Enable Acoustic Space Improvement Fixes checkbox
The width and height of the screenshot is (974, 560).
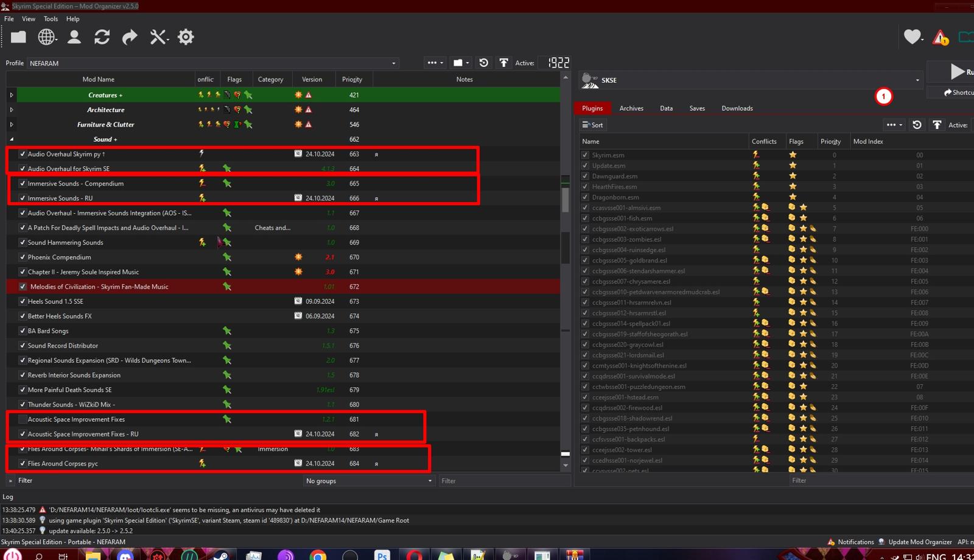point(23,419)
